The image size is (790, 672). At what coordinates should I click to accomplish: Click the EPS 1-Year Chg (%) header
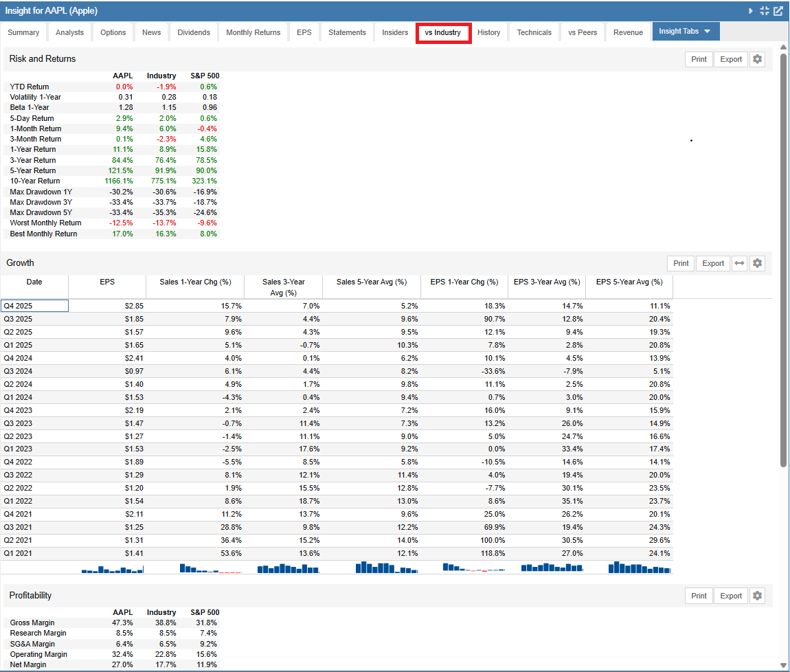coord(464,287)
